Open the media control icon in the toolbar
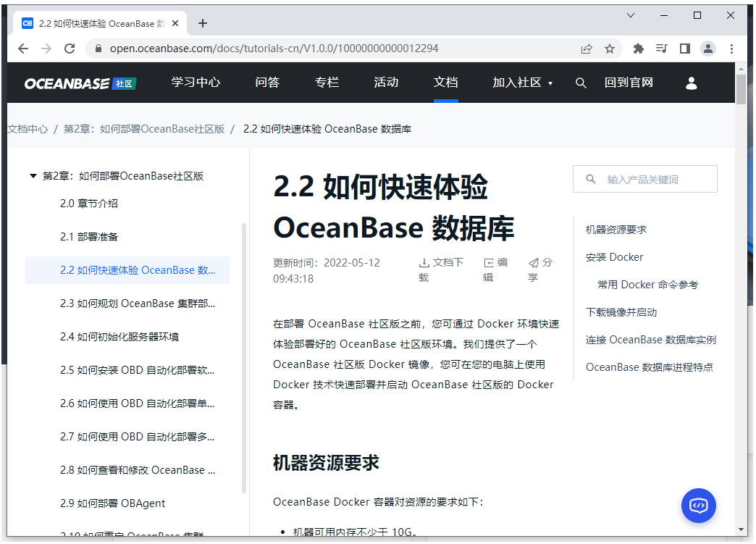Screen dimensions: 756x544 (662, 49)
